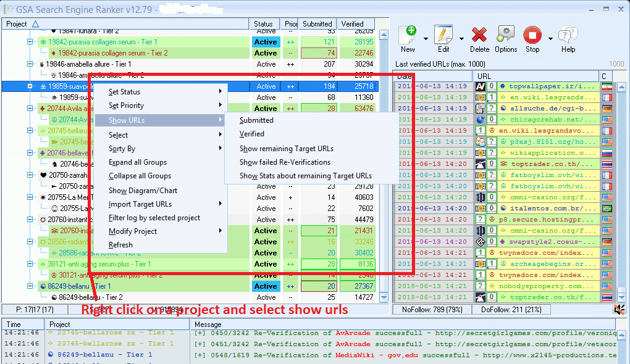Click Refresh in the context menu
The width and height of the screenshot is (630, 364).
click(x=120, y=245)
